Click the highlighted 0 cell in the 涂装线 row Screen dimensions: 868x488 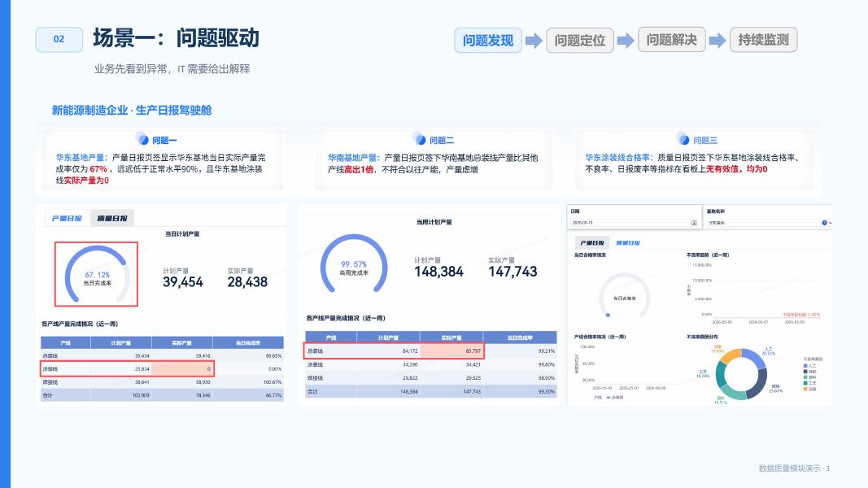182,368
